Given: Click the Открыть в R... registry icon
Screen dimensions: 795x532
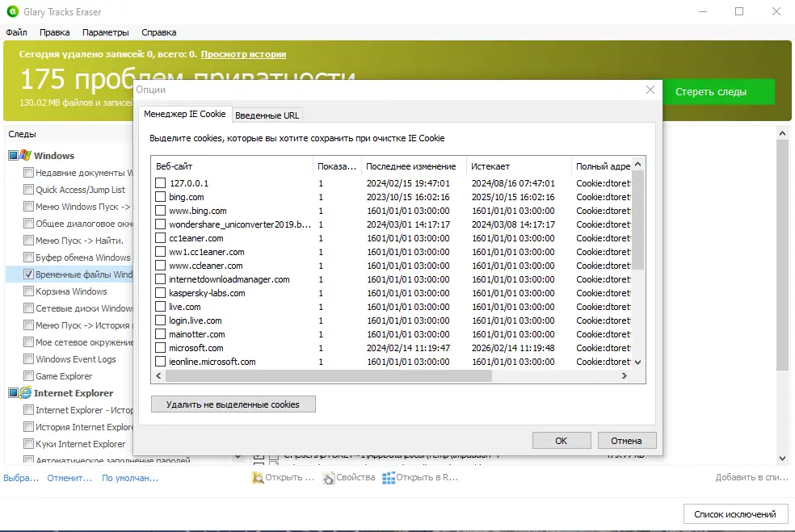Looking at the screenshot, I should 389,478.
